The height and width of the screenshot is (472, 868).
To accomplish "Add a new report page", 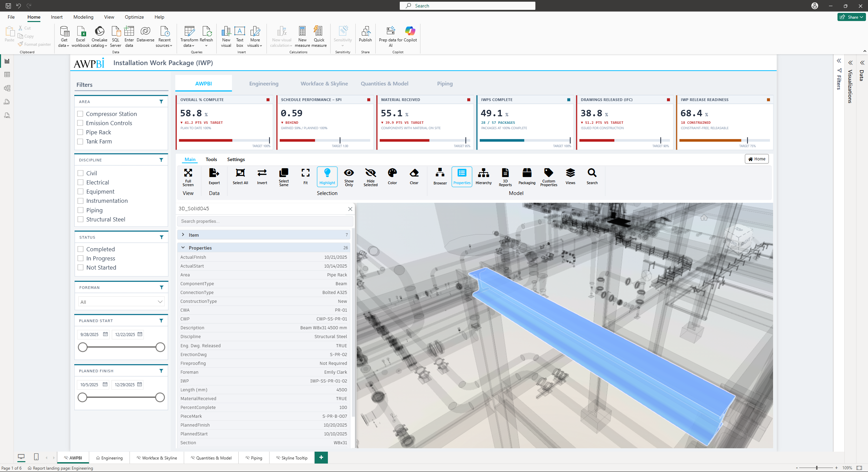I will point(321,457).
